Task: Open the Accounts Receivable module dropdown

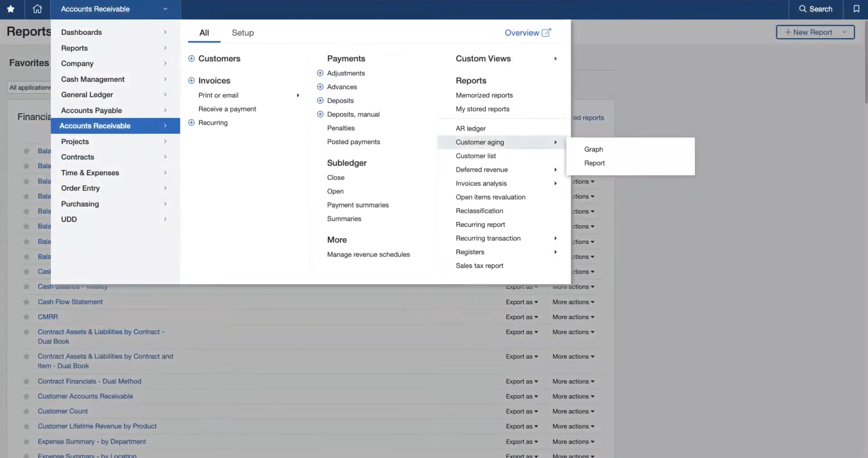Action: (x=115, y=9)
